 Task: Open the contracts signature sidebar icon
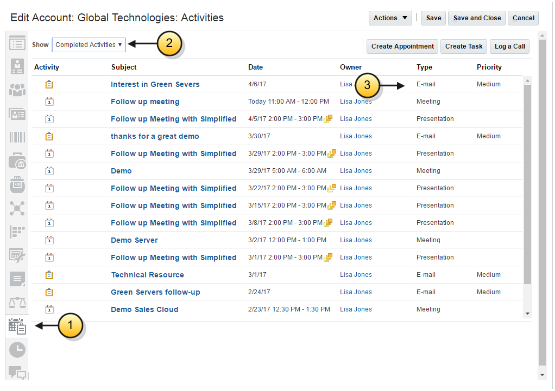tap(17, 255)
